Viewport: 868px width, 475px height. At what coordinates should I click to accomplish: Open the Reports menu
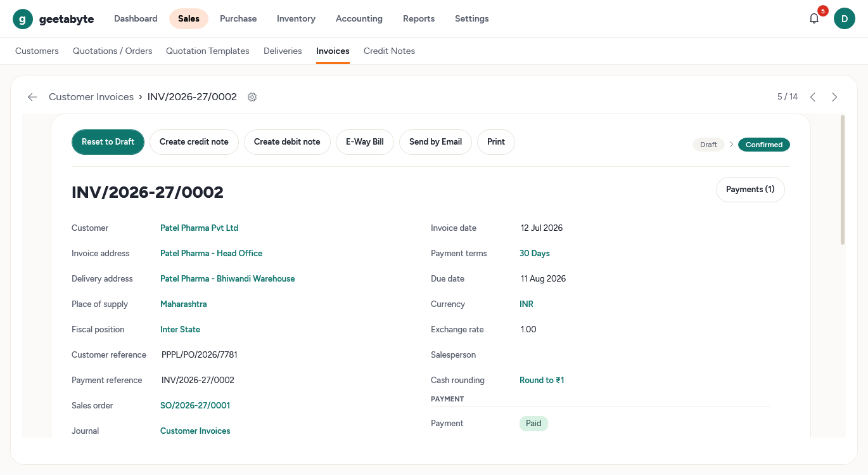pos(419,19)
